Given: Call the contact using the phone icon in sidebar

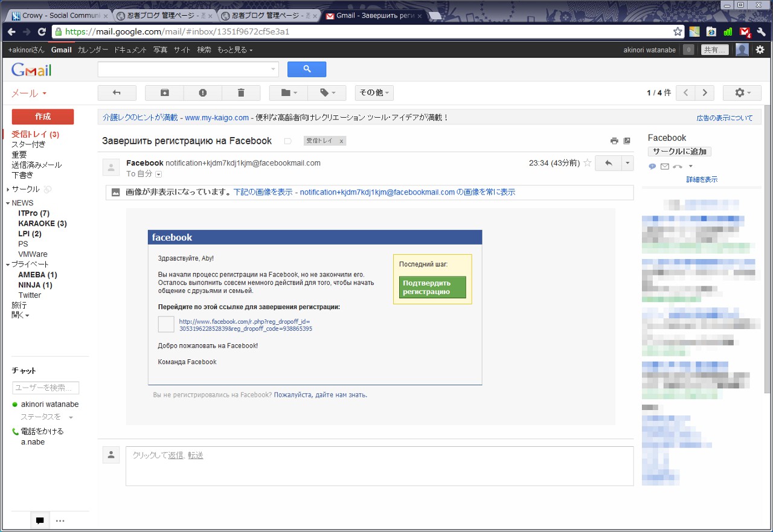Looking at the screenshot, I should point(678,167).
